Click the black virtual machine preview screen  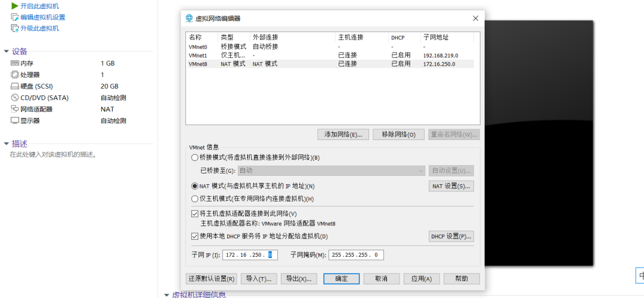pyautogui.click(x=539, y=143)
